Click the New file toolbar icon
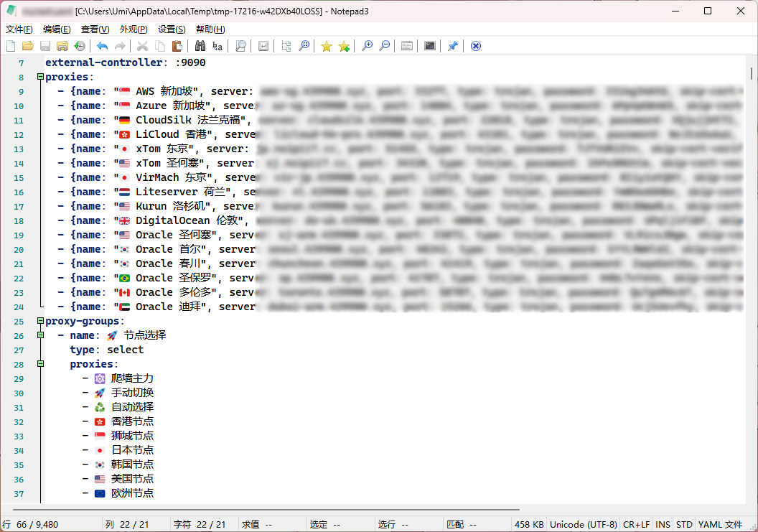The image size is (758, 532). click(x=11, y=46)
